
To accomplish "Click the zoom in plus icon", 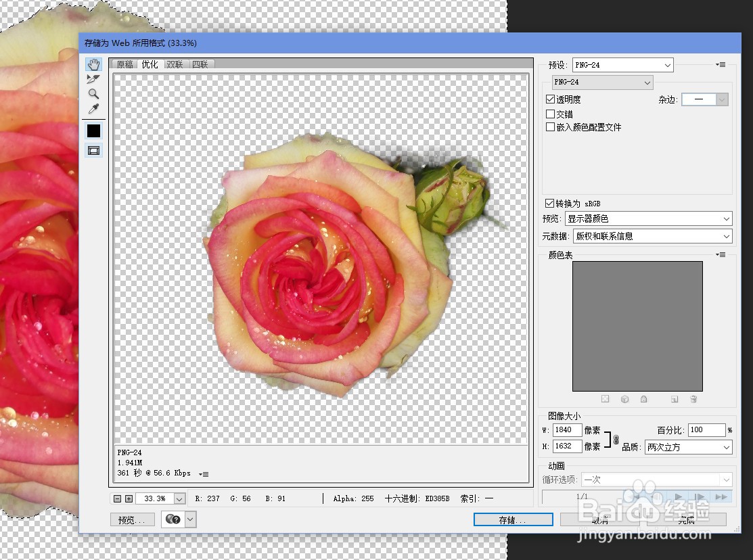I will pos(129,499).
